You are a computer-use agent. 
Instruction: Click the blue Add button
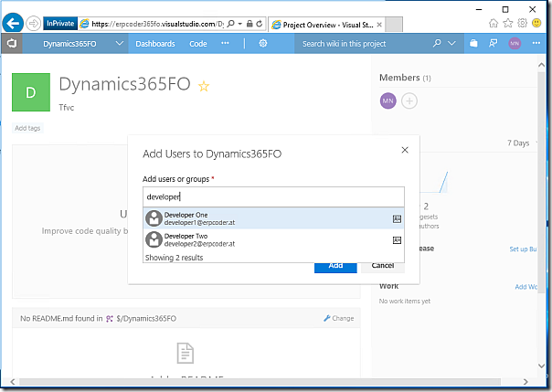pyautogui.click(x=335, y=267)
